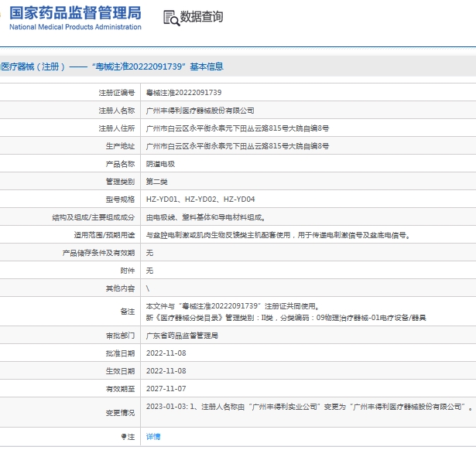The height and width of the screenshot is (450, 476).
Task: Click the page title 医疗器械（注册）基本信息
Action: point(111,66)
